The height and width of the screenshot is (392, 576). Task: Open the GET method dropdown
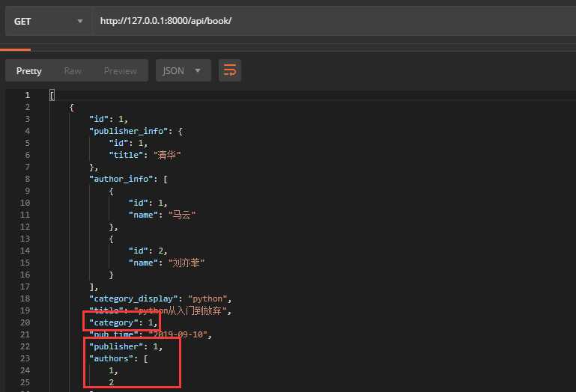(49, 21)
